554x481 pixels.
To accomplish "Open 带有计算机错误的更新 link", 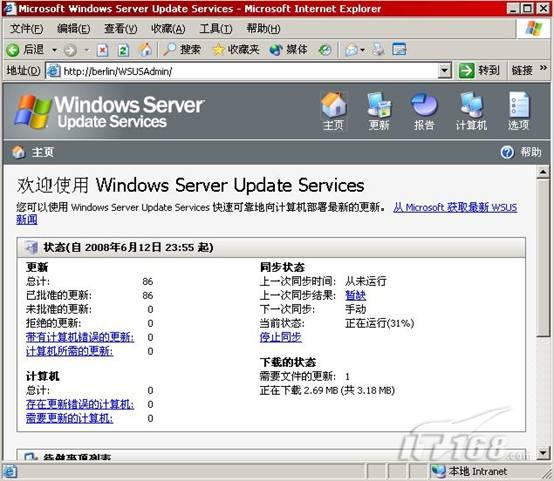I will point(80,338).
